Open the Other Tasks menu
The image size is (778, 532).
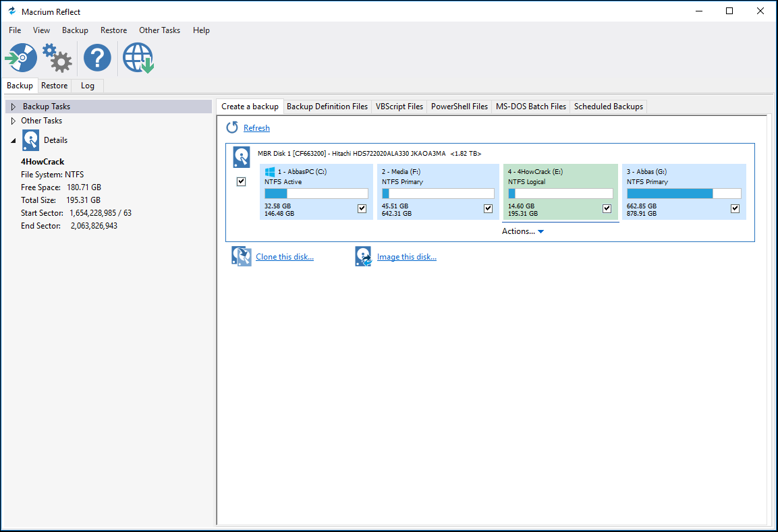[x=159, y=30]
